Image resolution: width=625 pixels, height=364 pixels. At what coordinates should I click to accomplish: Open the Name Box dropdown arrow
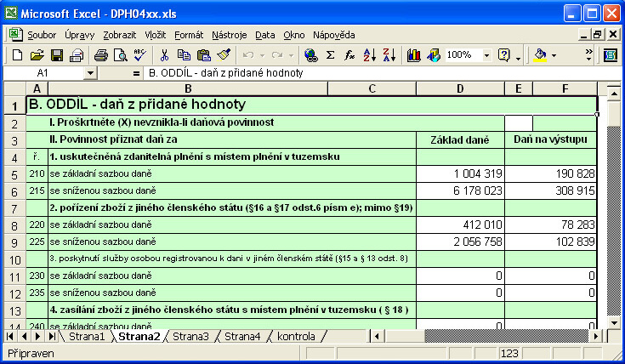pyautogui.click(x=90, y=74)
